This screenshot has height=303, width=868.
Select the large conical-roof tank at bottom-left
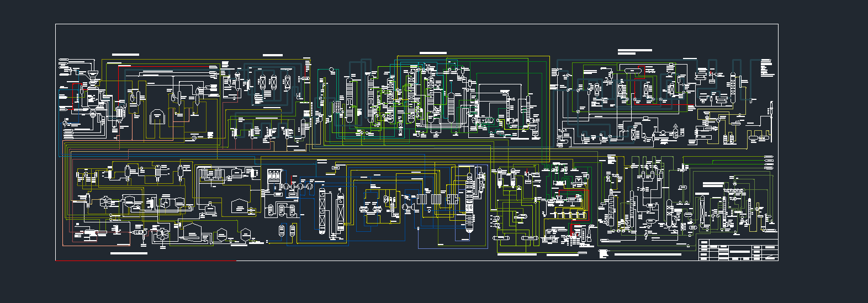[191, 231]
